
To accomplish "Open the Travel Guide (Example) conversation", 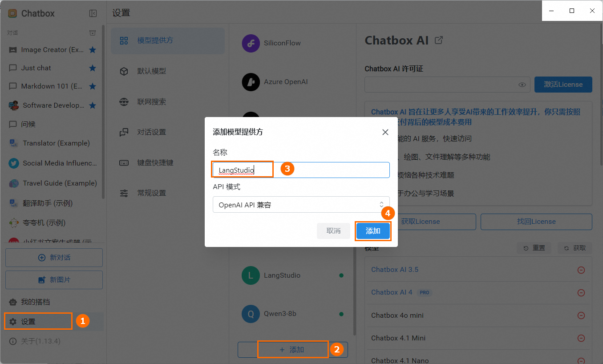I will point(53,183).
